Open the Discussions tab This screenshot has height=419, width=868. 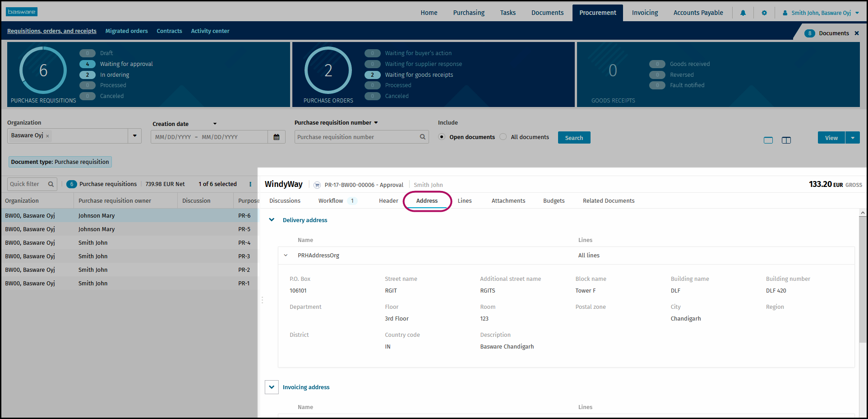[285, 200]
